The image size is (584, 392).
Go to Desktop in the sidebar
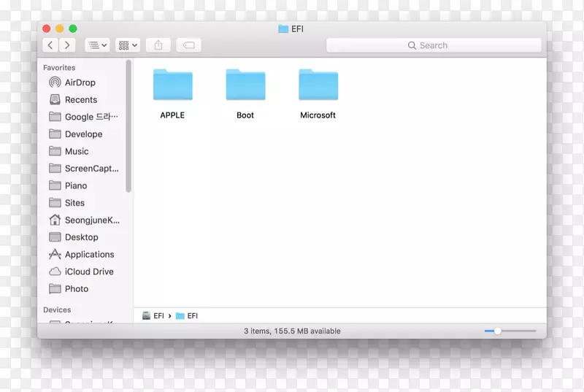(81, 237)
